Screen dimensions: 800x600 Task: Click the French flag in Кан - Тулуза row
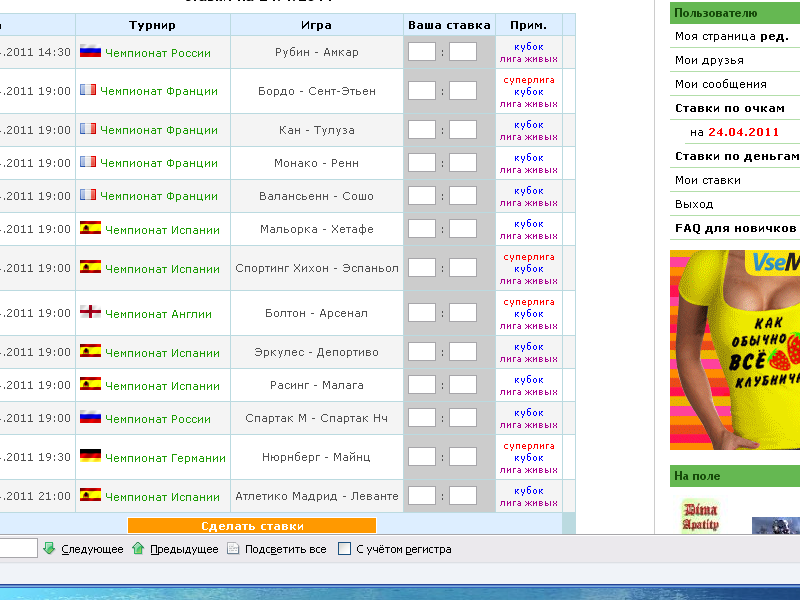(x=88, y=129)
